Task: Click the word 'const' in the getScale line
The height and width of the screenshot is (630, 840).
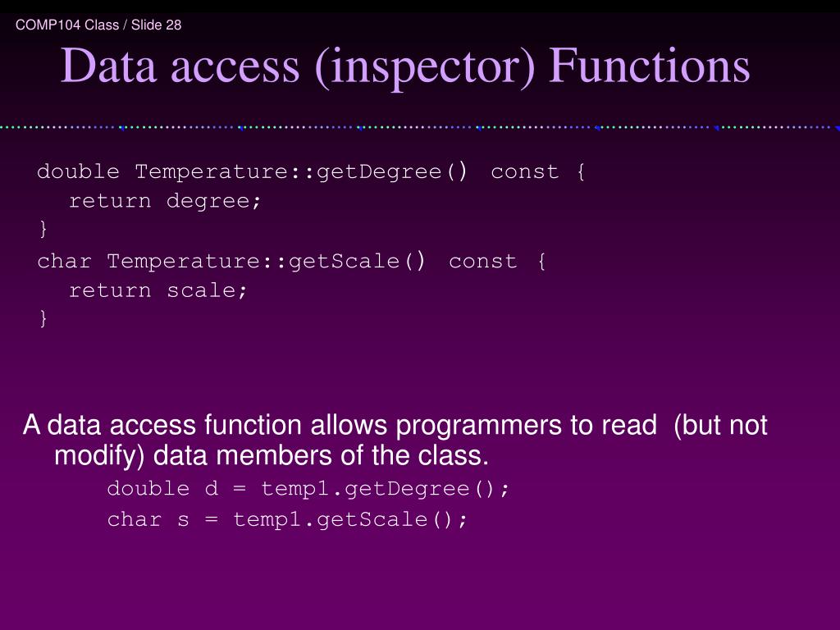Action: [x=482, y=262]
